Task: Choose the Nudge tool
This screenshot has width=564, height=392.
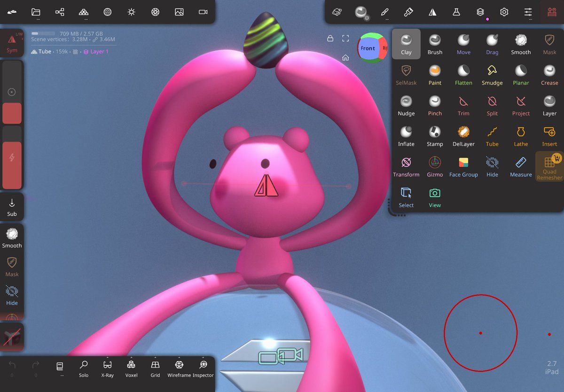Action: [406, 105]
